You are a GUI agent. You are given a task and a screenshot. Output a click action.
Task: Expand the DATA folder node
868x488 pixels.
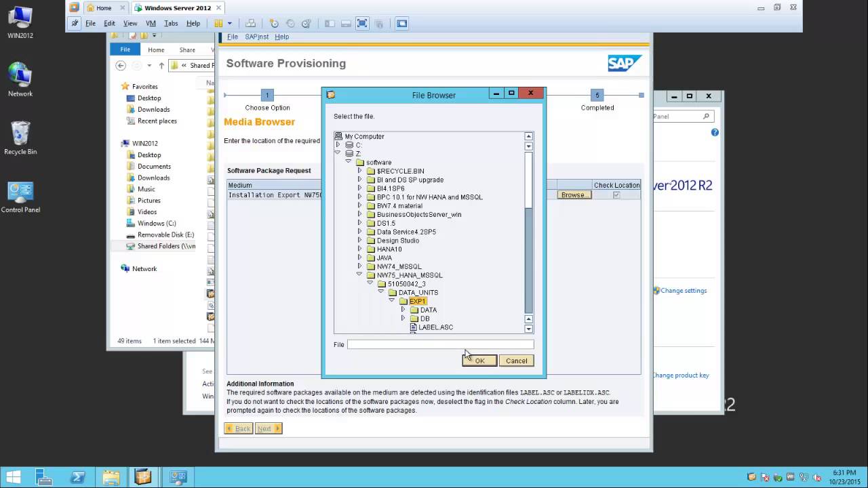pyautogui.click(x=403, y=309)
